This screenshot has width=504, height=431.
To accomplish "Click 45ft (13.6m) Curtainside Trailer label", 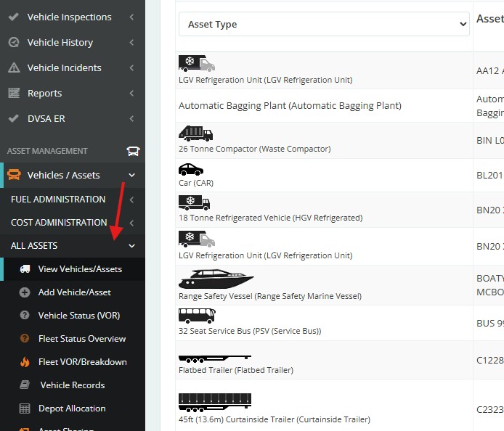I will click(275, 419).
